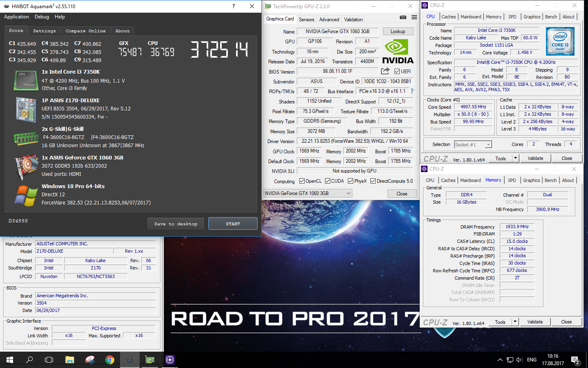Viewport: 588px width, 368px height.
Task: Click the GPU name field NVIDIA GeForce GTX 1060 3GB
Action: [338, 31]
